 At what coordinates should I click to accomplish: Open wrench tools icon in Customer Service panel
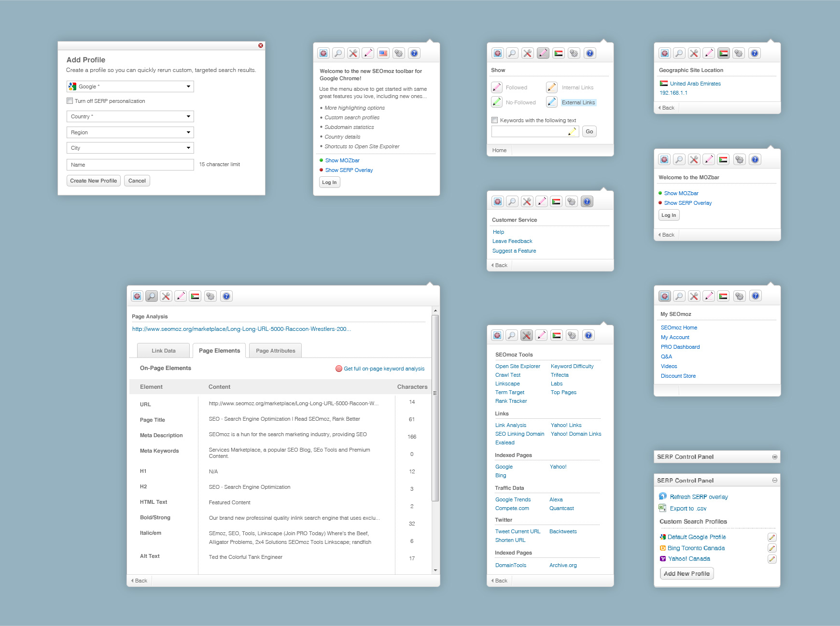pyautogui.click(x=527, y=201)
